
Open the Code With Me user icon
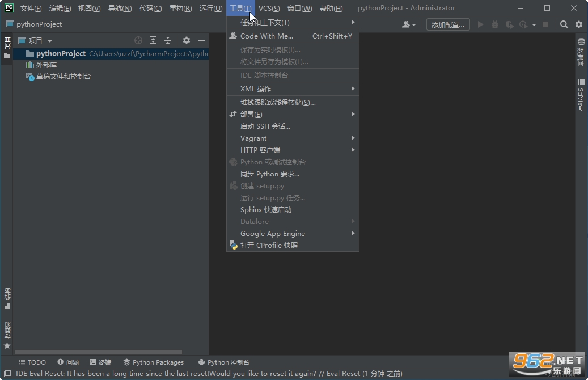click(409, 25)
